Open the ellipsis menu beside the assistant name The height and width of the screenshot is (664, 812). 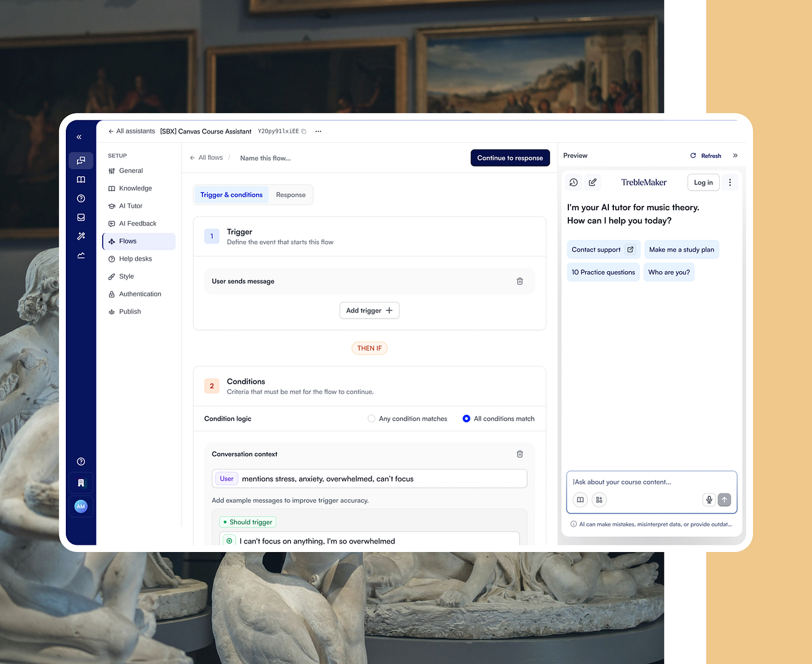(x=318, y=131)
